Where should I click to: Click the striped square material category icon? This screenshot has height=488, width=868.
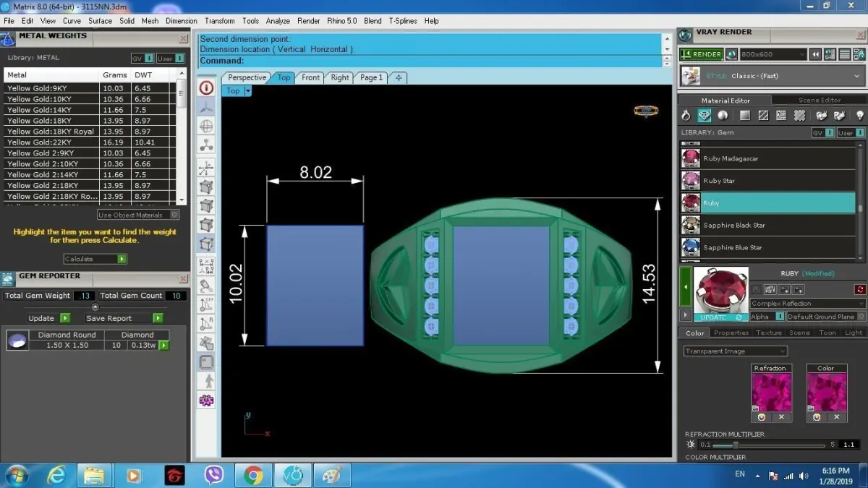click(x=763, y=116)
